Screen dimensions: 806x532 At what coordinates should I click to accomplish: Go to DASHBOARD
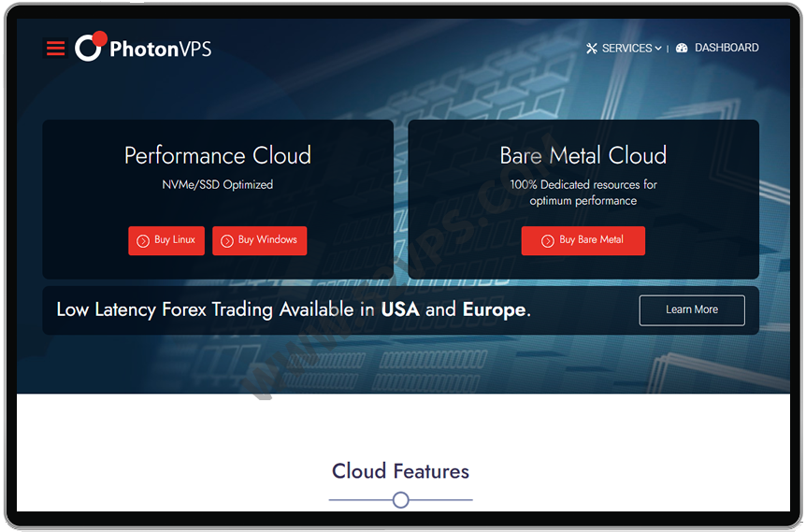coord(727,48)
